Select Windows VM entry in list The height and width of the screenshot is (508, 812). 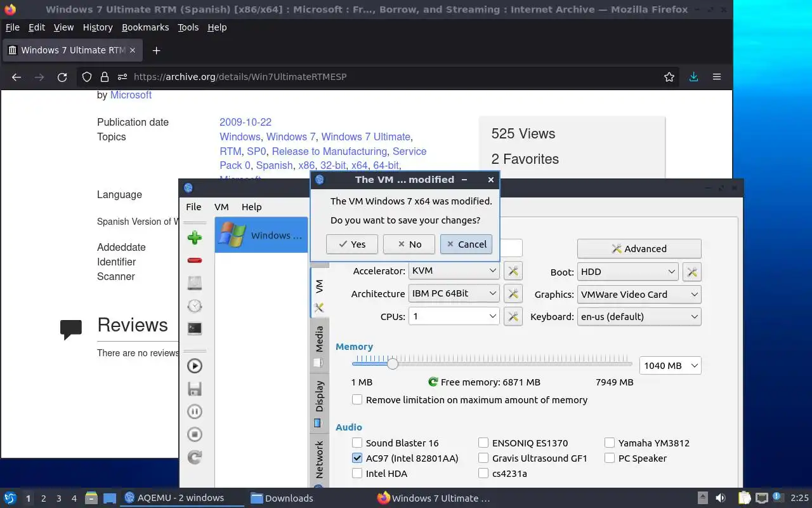coord(261,235)
